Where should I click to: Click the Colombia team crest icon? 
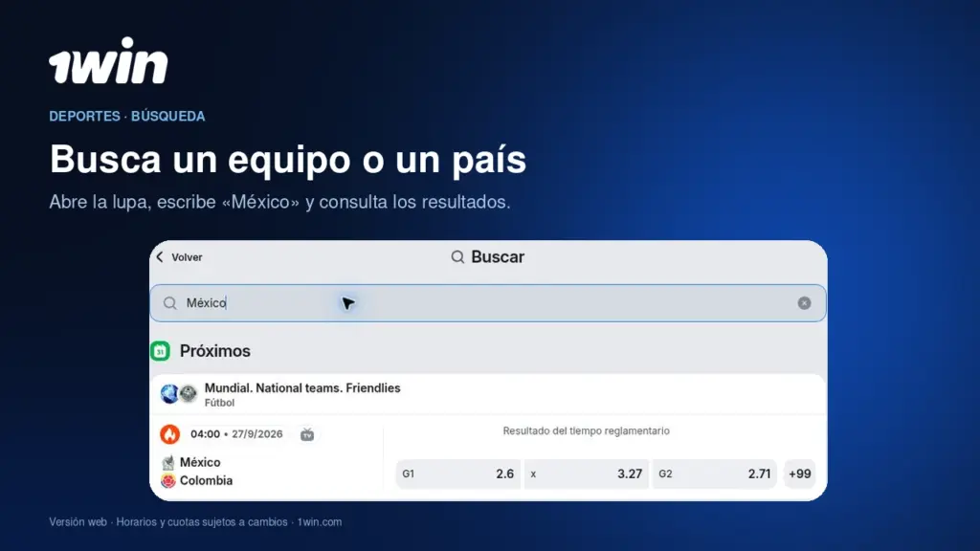tap(168, 480)
